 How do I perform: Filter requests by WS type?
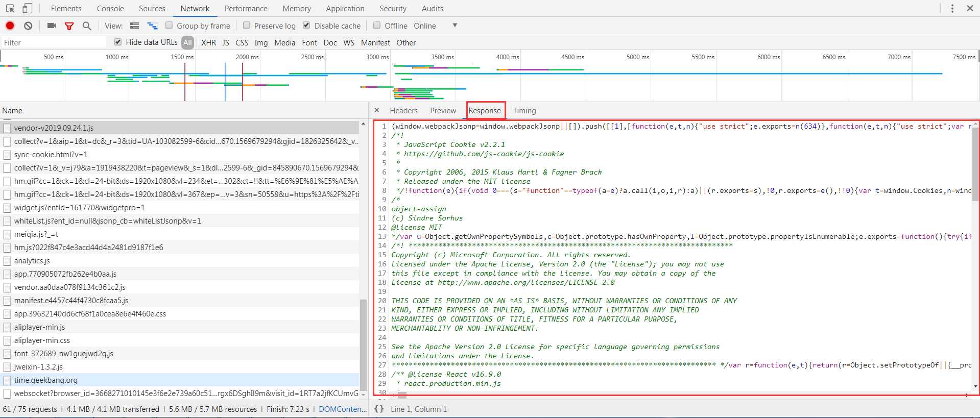click(349, 42)
